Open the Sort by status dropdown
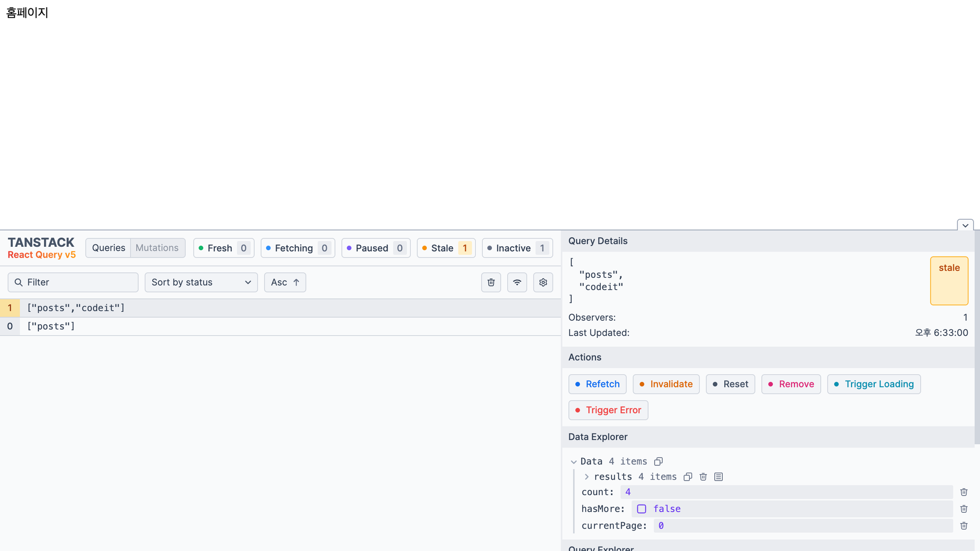The height and width of the screenshot is (551, 980). coord(201,282)
